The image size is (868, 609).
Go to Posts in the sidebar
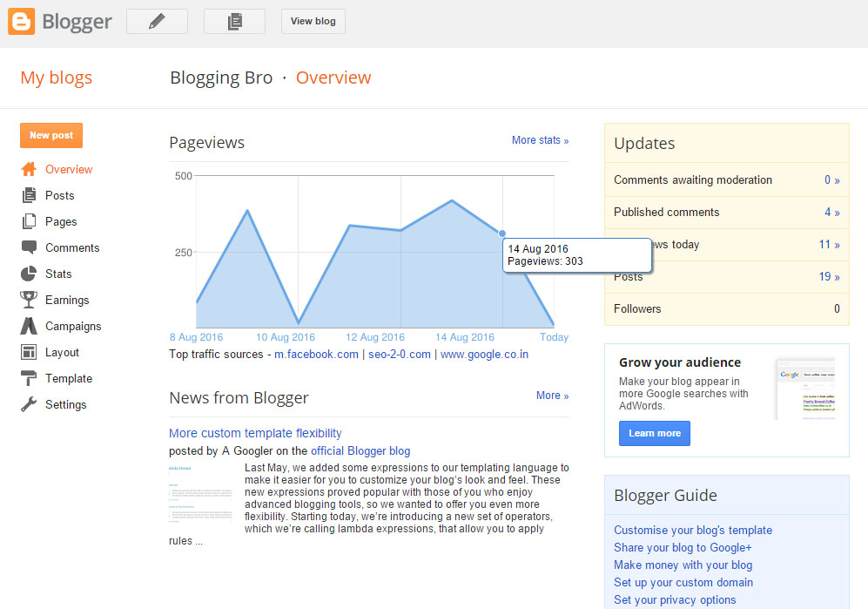coord(60,196)
